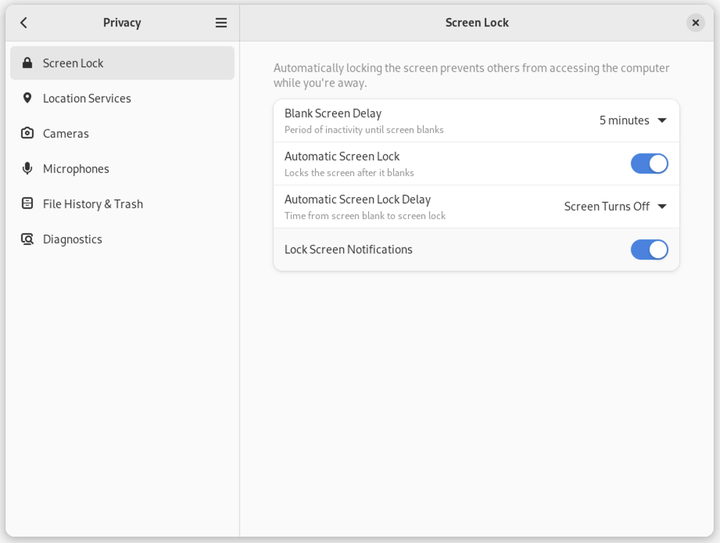Open the hamburger menu icon
This screenshot has width=720, height=543.
tap(221, 22)
